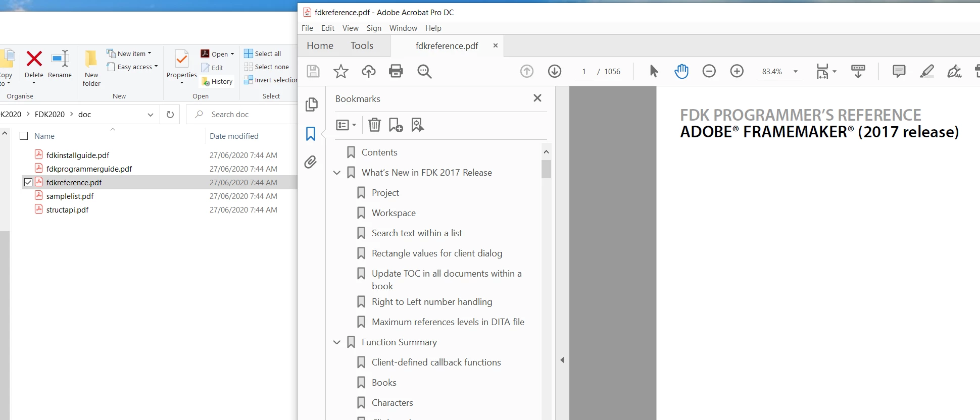The image size is (980, 420).
Task: Click Invert selection in Explorer ribbon
Action: pos(271,80)
